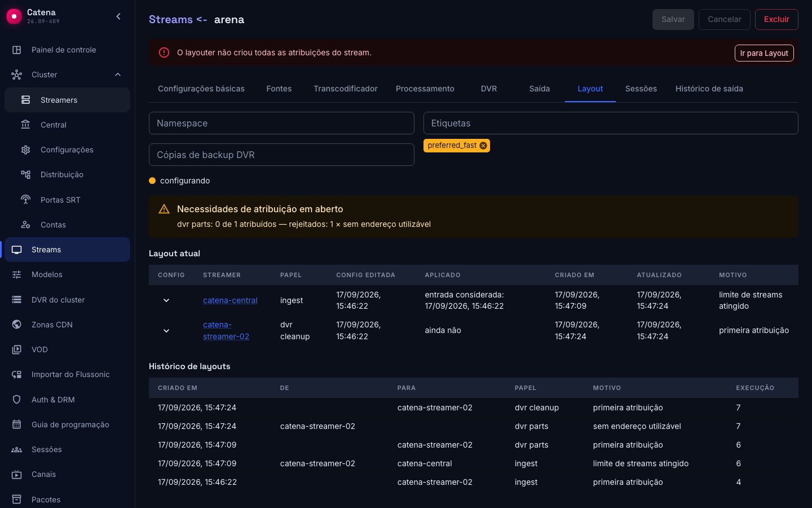Click the Pacotes archive icon
The width and height of the screenshot is (812, 508).
coord(17,500)
